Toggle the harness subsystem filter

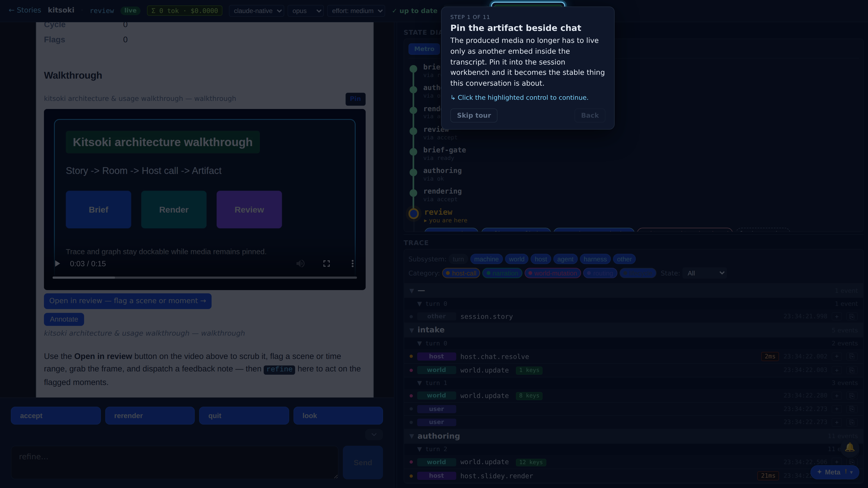tap(595, 259)
